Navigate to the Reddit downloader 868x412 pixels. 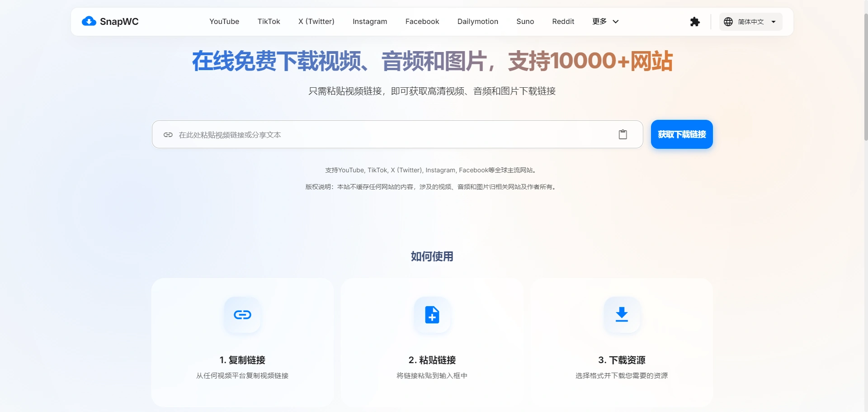click(563, 21)
